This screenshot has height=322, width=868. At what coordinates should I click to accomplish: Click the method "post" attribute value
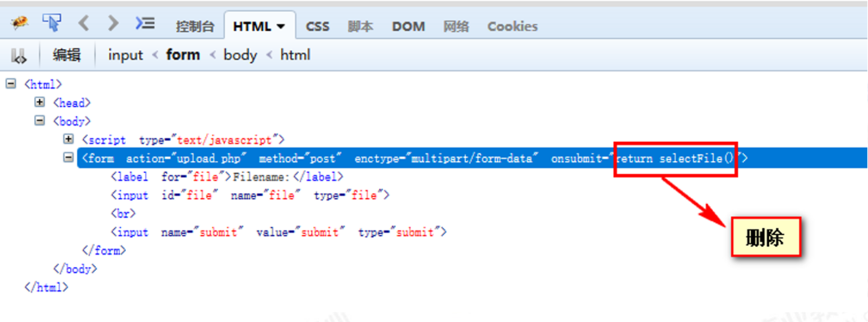(323, 159)
